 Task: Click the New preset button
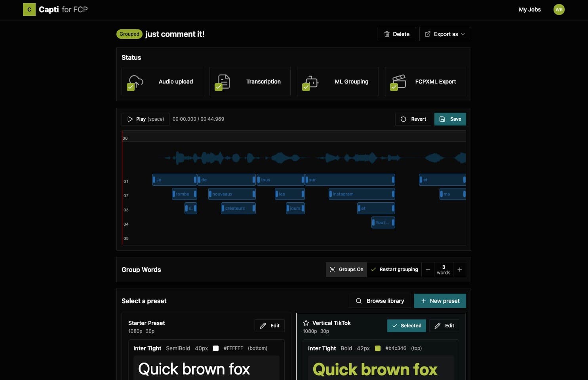440,301
